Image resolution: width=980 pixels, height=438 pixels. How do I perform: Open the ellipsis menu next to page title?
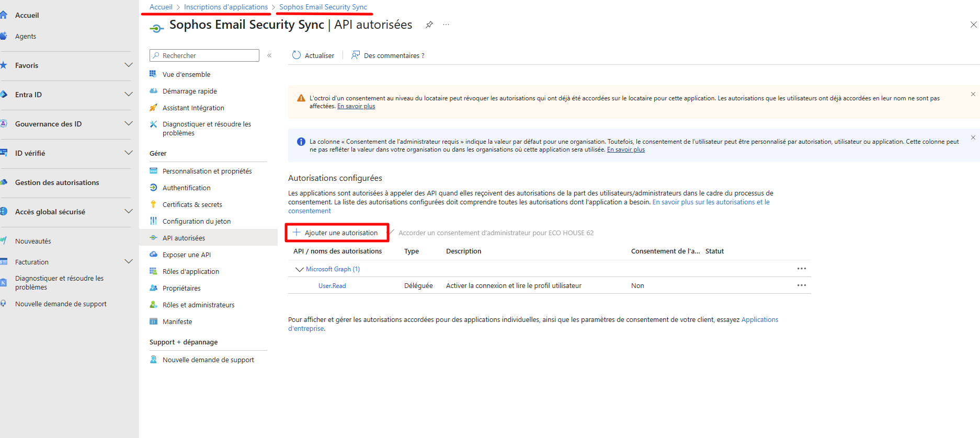446,25
